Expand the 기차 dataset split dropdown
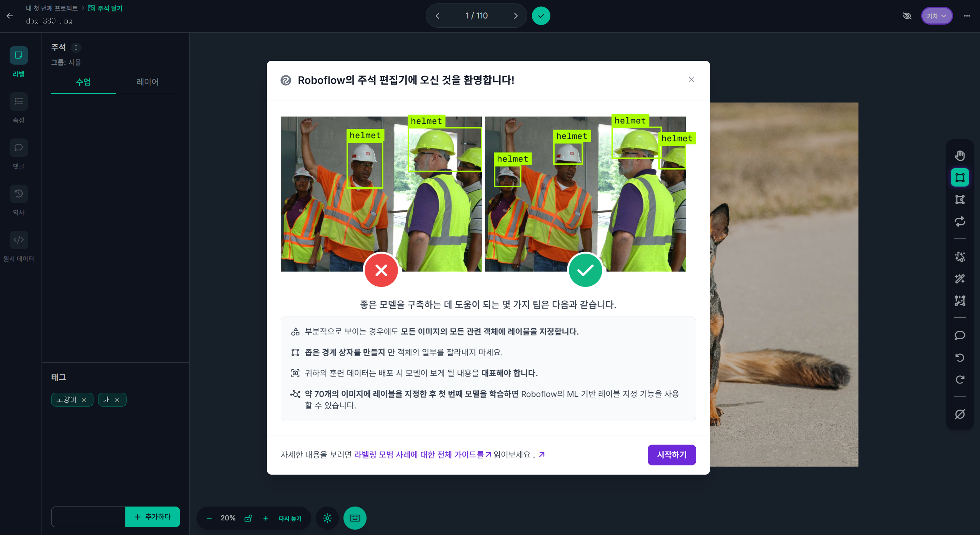The image size is (980, 535). [x=937, y=16]
